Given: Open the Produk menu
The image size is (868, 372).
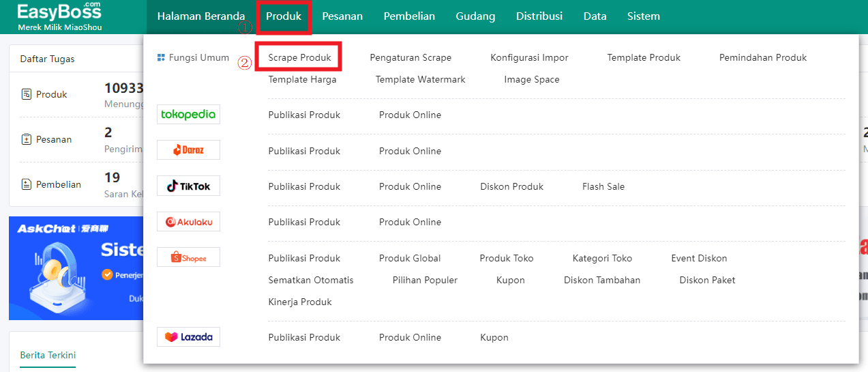Looking at the screenshot, I should tap(284, 16).
